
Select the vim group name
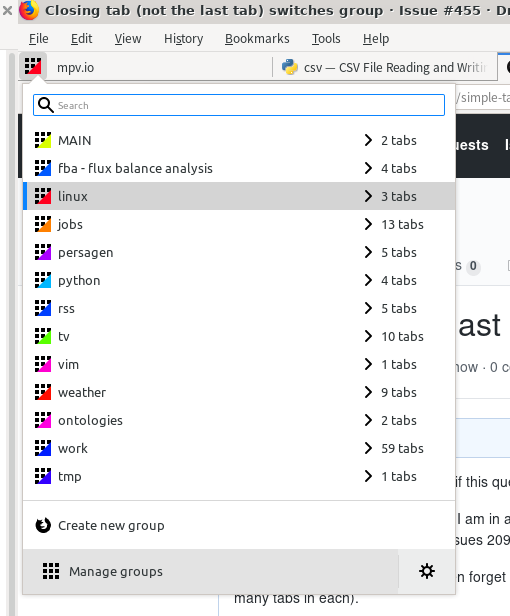click(x=68, y=364)
